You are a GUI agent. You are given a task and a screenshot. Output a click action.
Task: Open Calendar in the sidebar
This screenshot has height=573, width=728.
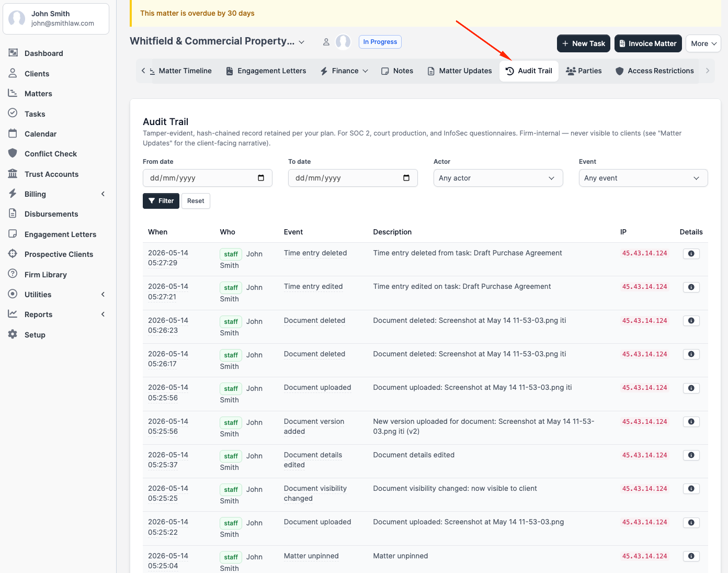pos(40,134)
